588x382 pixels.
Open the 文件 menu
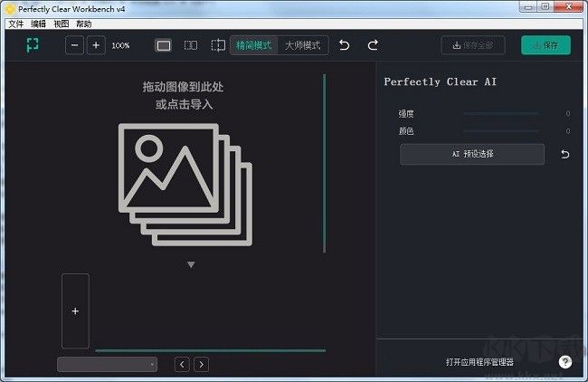16,24
